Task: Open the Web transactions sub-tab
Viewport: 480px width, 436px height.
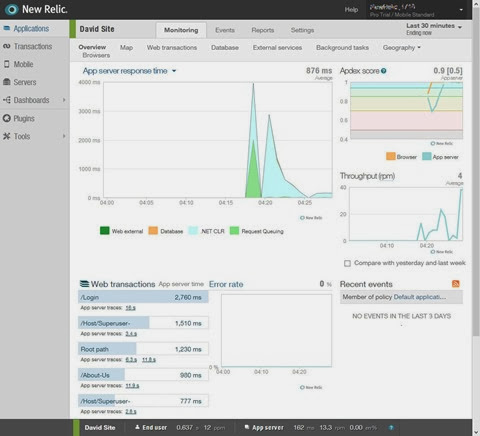Action: [172, 48]
